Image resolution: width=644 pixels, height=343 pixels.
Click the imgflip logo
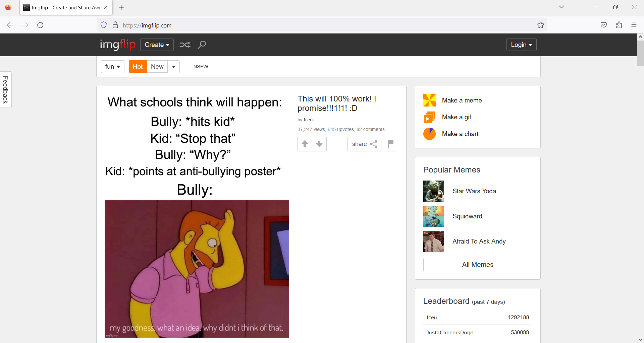pyautogui.click(x=118, y=45)
